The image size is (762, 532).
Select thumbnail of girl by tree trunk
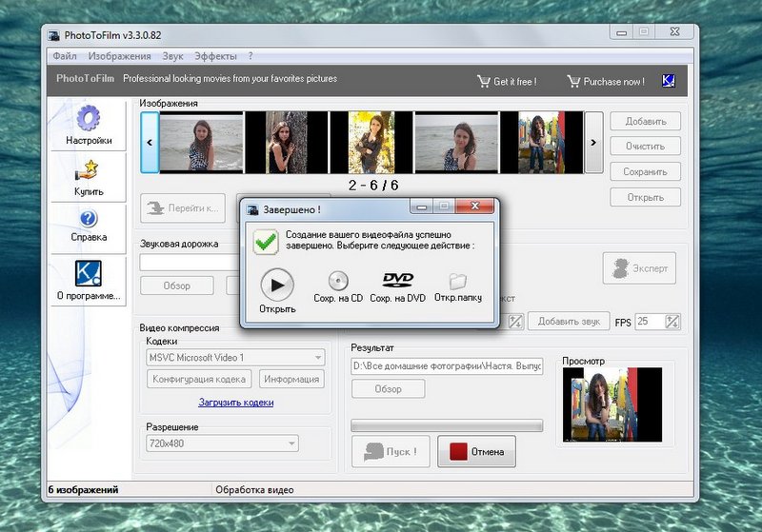tap(287, 142)
